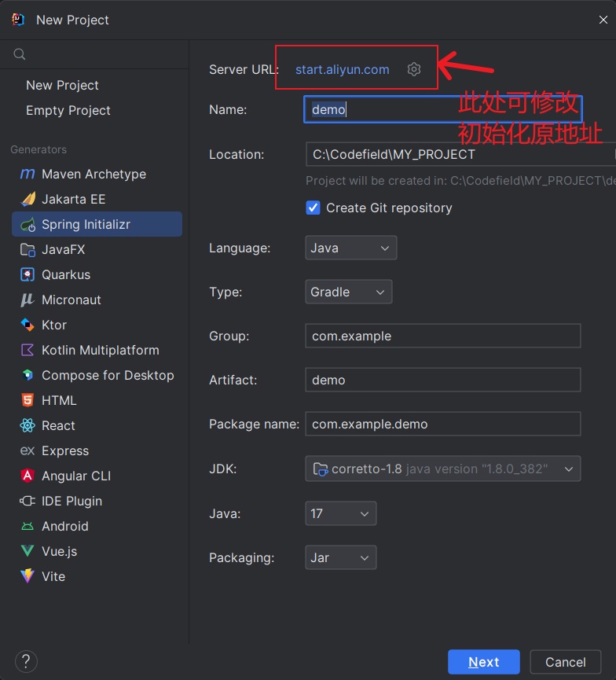Click the Android robot icon
Image resolution: width=616 pixels, height=680 pixels.
click(x=27, y=526)
